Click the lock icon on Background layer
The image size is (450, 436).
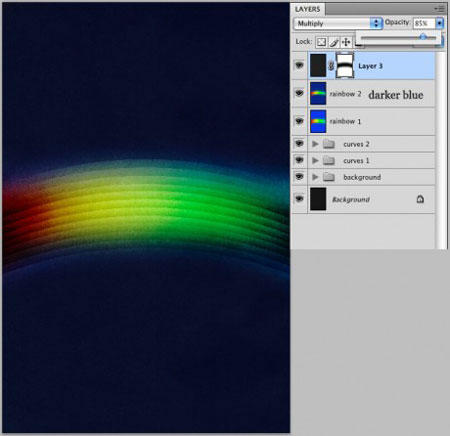coord(420,199)
